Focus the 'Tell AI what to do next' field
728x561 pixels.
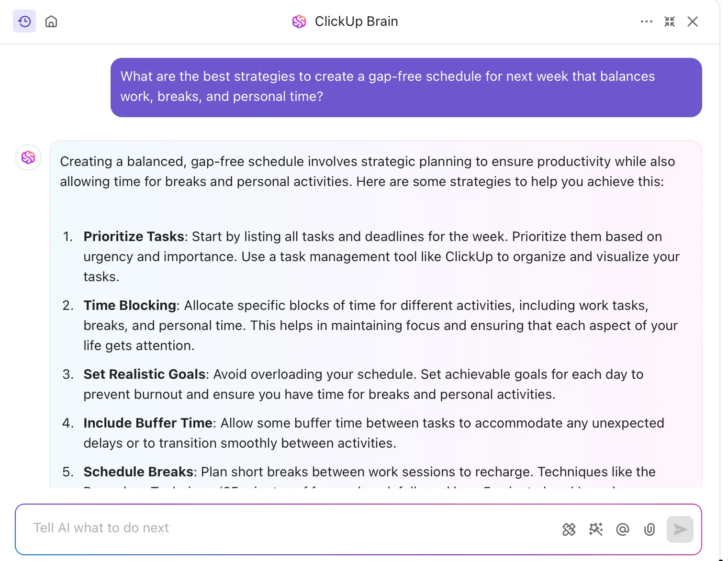[x=287, y=528]
